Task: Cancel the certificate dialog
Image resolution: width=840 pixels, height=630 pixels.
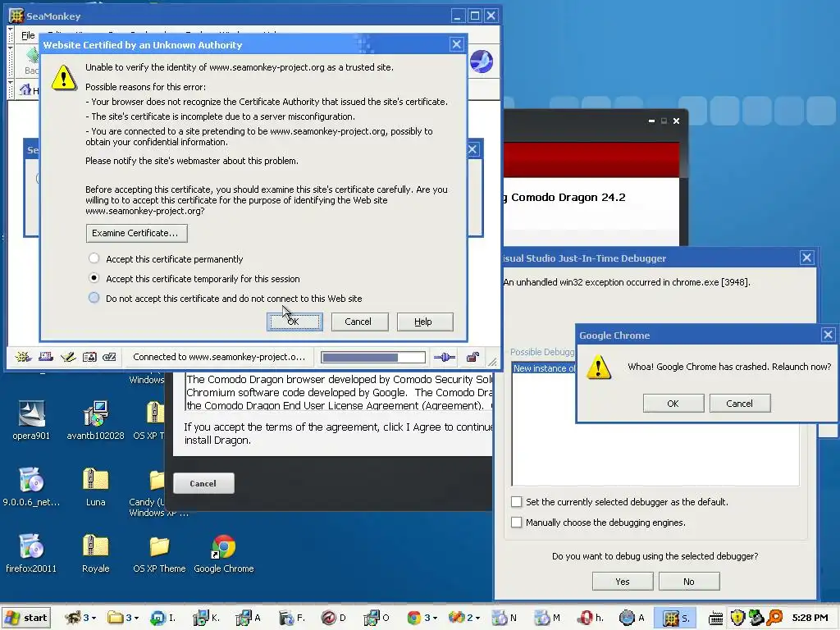Action: 359,322
